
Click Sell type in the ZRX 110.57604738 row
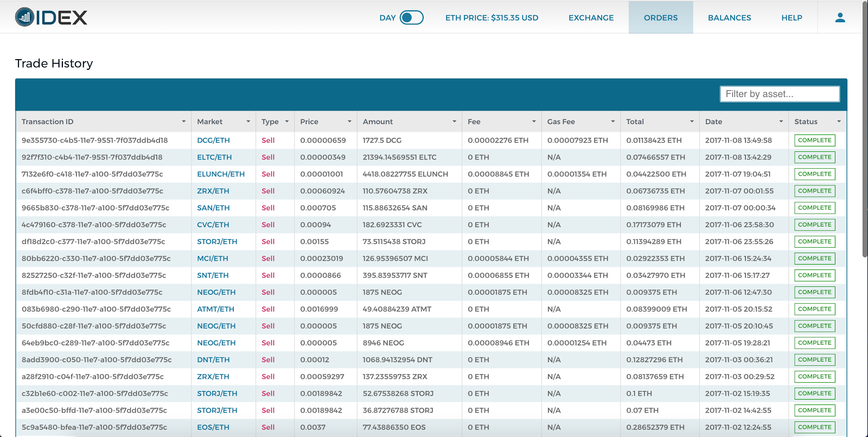pyautogui.click(x=268, y=191)
